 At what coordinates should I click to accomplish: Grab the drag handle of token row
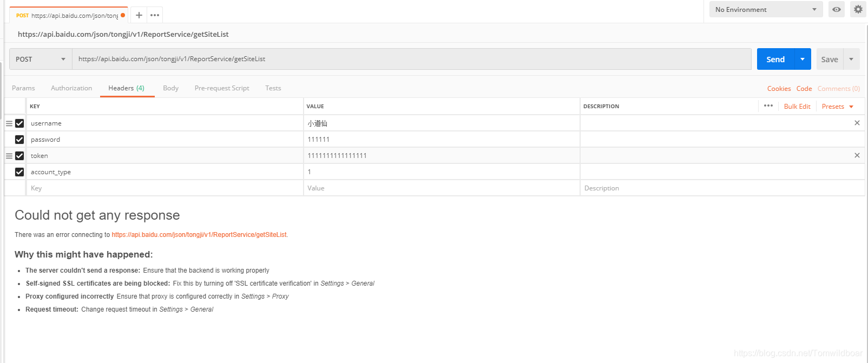(9, 156)
